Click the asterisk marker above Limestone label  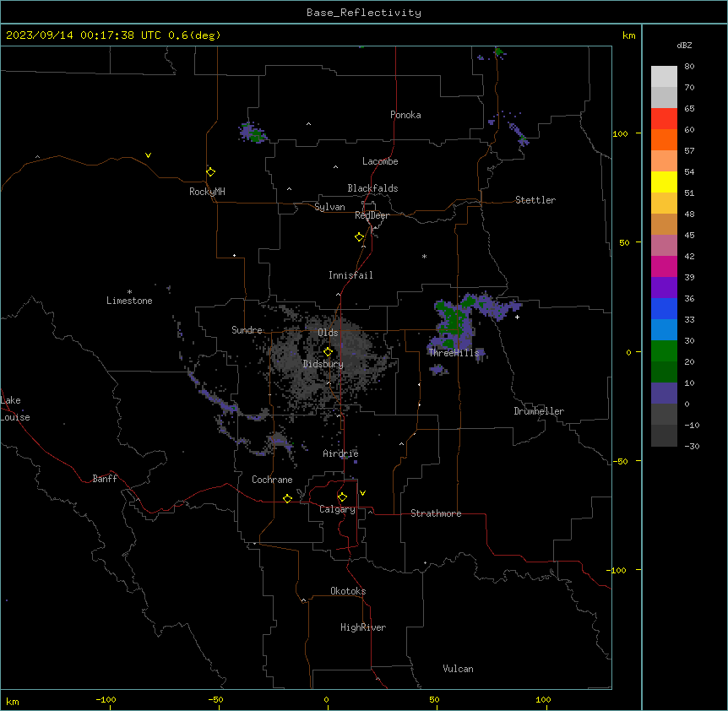pos(129,292)
